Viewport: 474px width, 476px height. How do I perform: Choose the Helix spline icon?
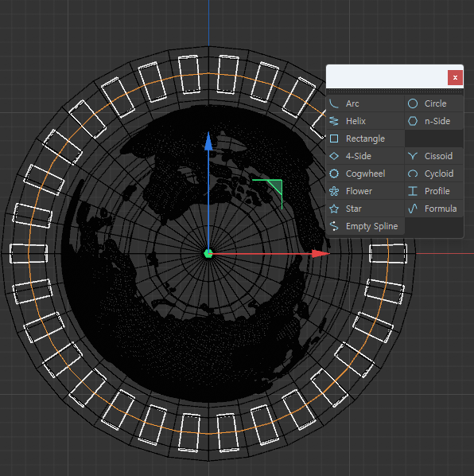coord(334,121)
